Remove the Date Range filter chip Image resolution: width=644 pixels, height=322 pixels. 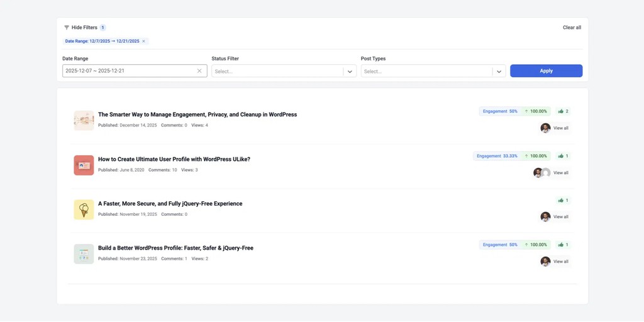(143, 41)
